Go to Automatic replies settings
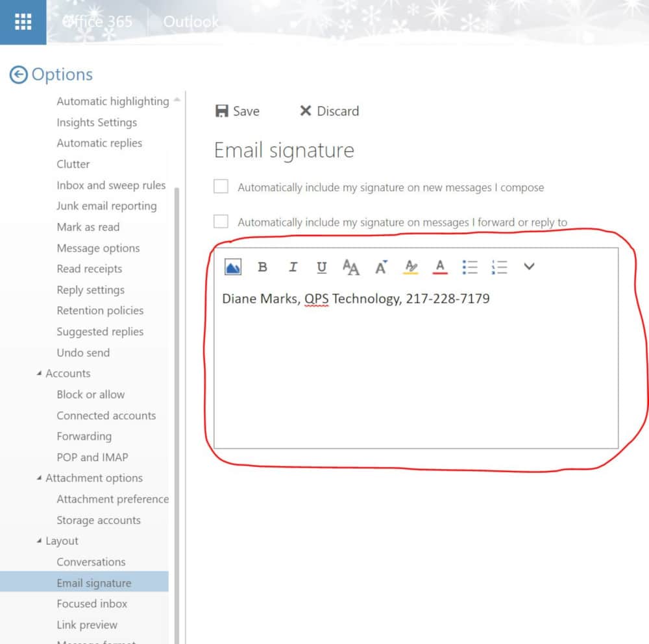649x644 pixels. (99, 143)
